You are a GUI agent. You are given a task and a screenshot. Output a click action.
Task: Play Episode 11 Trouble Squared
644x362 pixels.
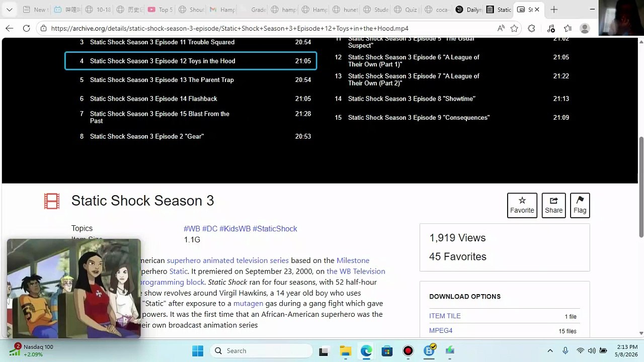(191, 42)
